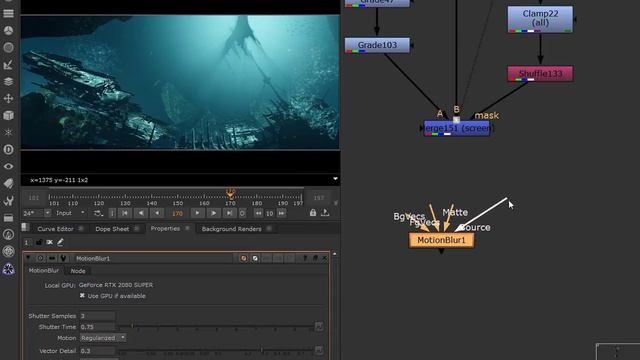
Task: Select the Properties tab
Action: (x=165, y=229)
